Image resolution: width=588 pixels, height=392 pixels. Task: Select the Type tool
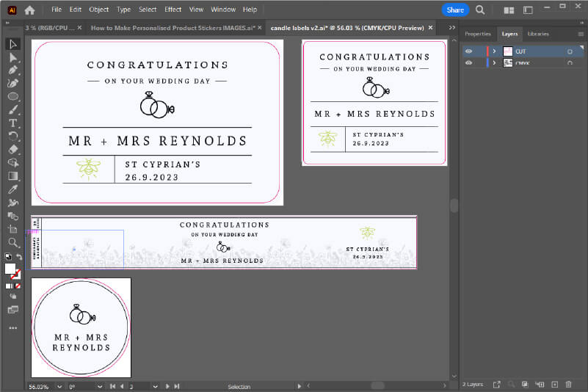[x=13, y=123]
